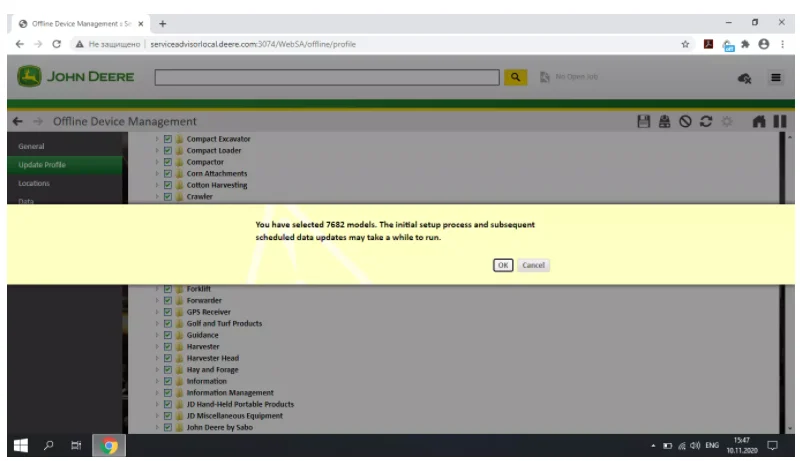This screenshot has height=461, width=800.
Task: Expand the JD Miscellaneous Equipment node
Action: point(157,416)
